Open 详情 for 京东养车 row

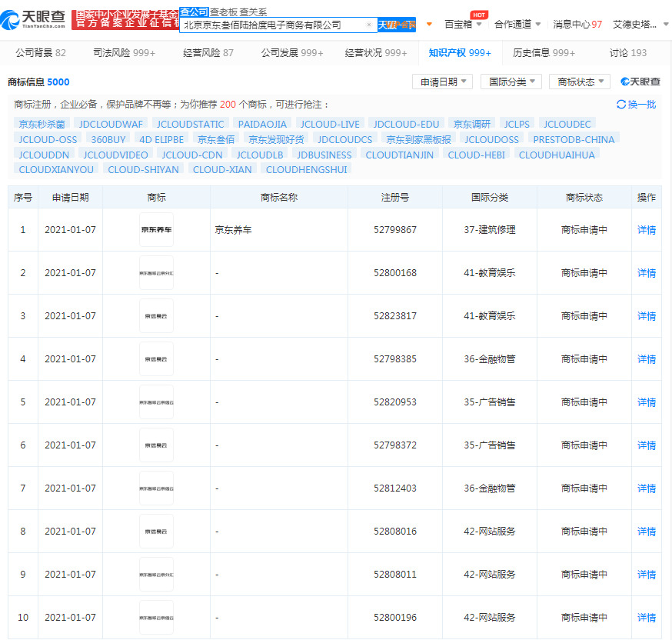click(x=647, y=230)
